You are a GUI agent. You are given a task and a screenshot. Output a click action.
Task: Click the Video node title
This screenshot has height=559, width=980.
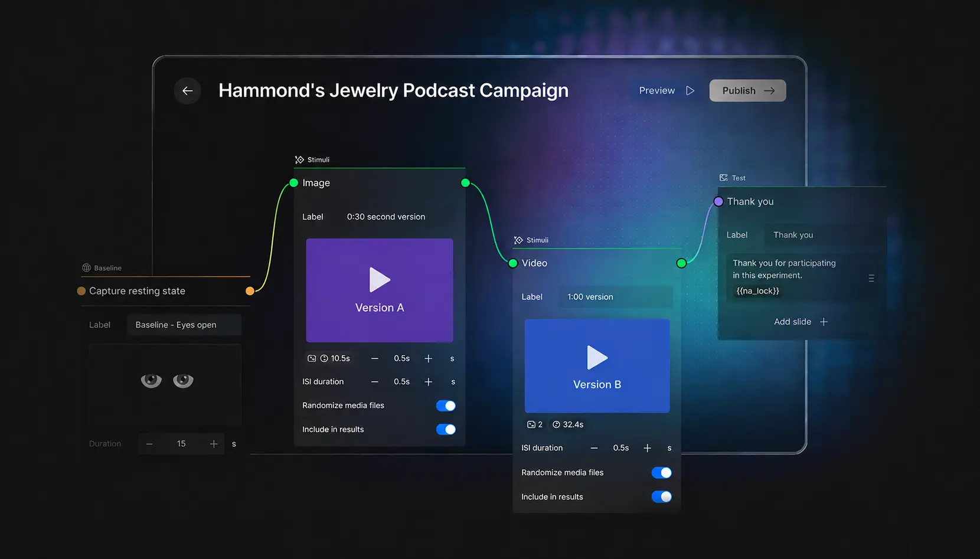coord(534,263)
